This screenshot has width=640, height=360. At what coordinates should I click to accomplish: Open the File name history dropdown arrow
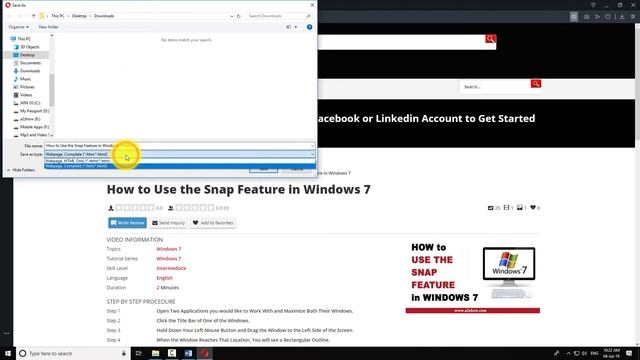tap(312, 146)
